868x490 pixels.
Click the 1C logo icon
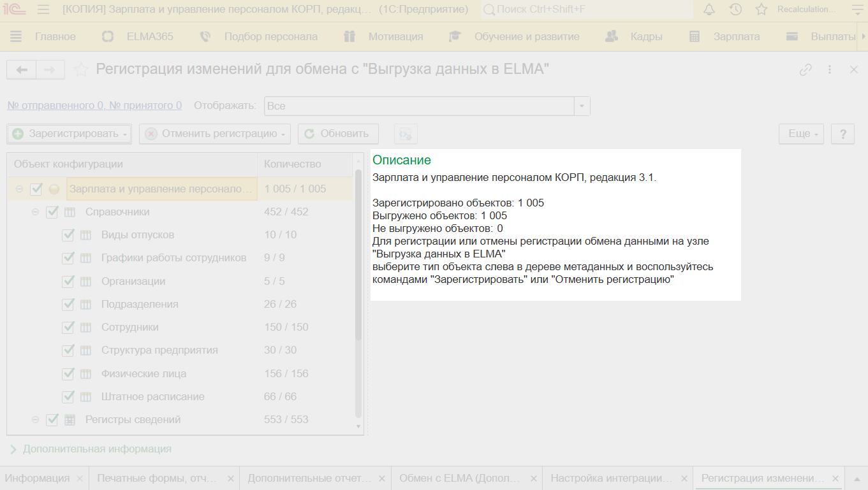(14, 10)
